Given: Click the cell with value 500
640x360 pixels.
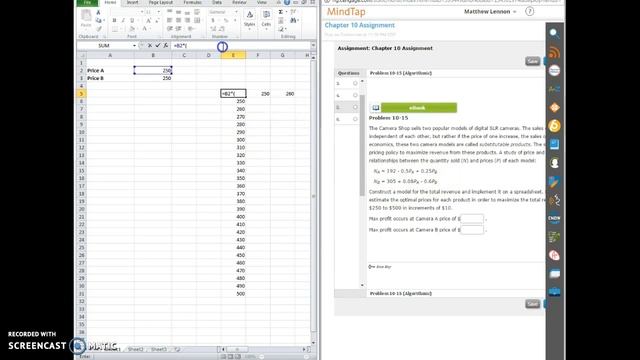Looking at the screenshot, I should tap(233, 294).
